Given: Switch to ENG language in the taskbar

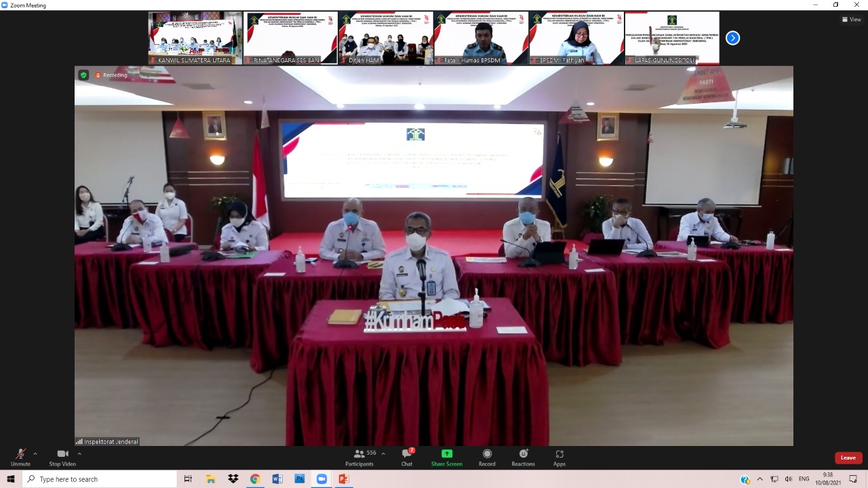Looking at the screenshot, I should (804, 479).
